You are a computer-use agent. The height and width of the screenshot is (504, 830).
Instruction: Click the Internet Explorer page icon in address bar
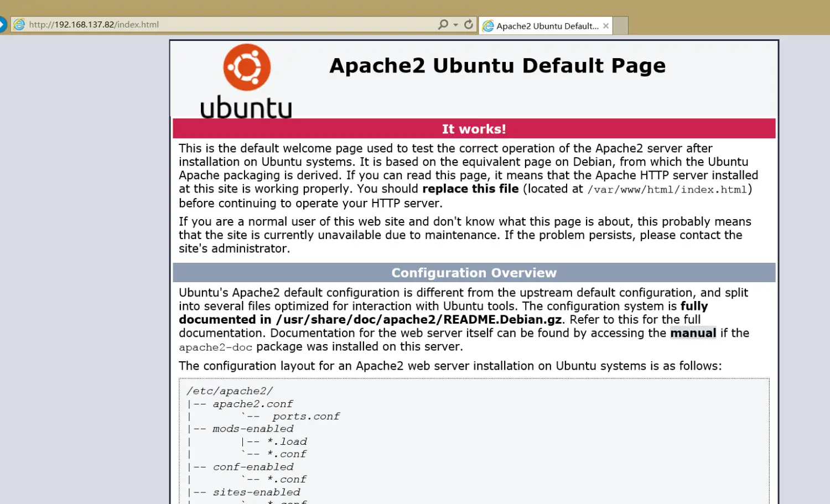coord(19,24)
